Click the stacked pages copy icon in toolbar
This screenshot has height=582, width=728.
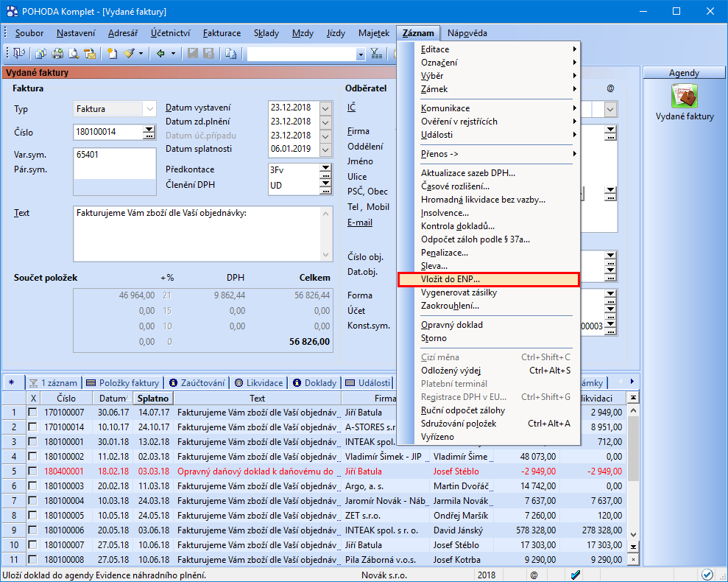click(230, 54)
